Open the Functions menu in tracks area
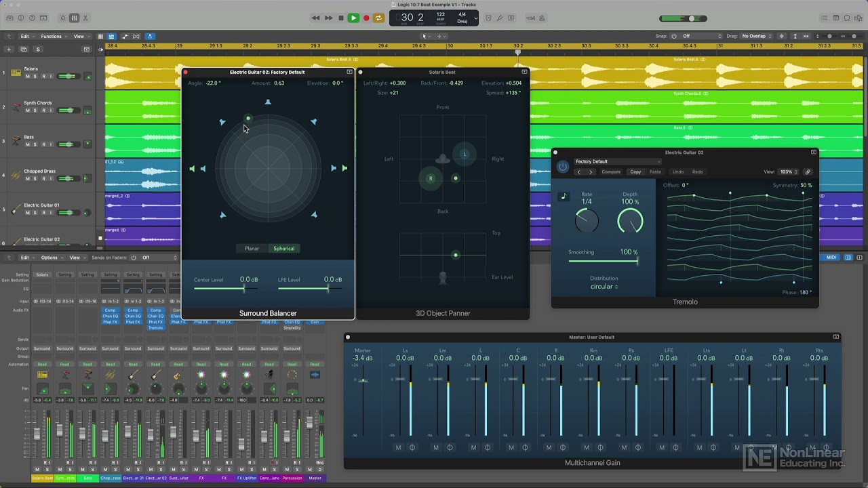 pos(52,36)
